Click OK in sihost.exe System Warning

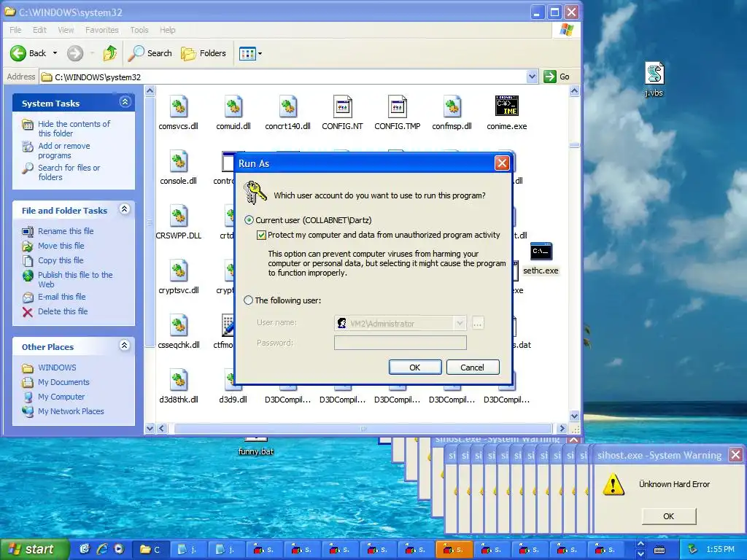pyautogui.click(x=669, y=516)
